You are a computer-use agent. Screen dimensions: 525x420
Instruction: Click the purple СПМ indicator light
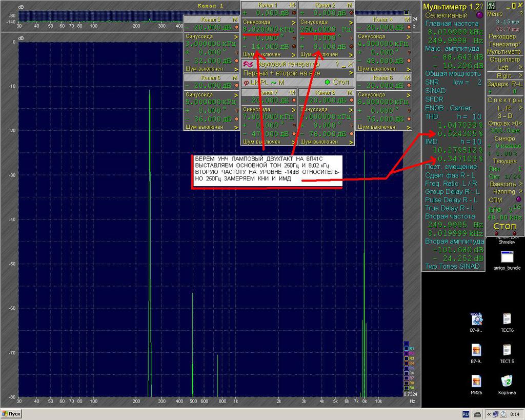(x=518, y=199)
